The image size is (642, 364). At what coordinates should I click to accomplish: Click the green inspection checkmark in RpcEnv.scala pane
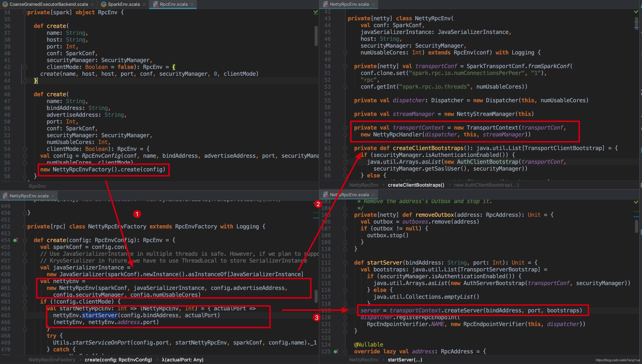pos(316,12)
